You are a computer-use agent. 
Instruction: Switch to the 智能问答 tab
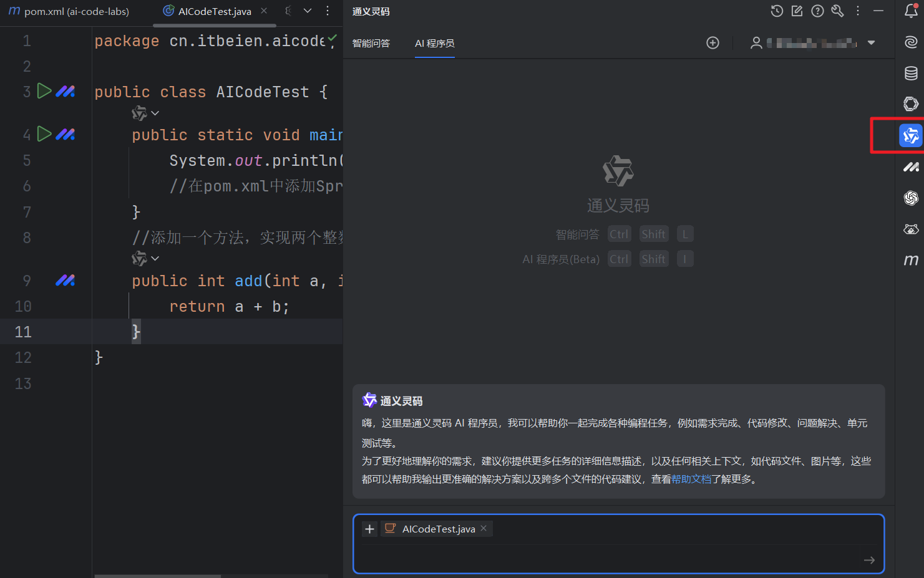click(x=371, y=43)
